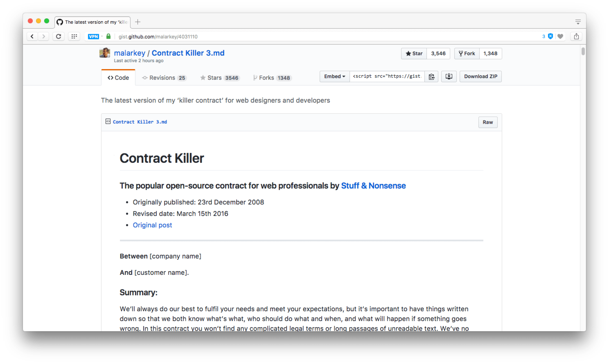This screenshot has width=609, height=364.
Task: Click the Revisions tab icon
Action: click(145, 78)
